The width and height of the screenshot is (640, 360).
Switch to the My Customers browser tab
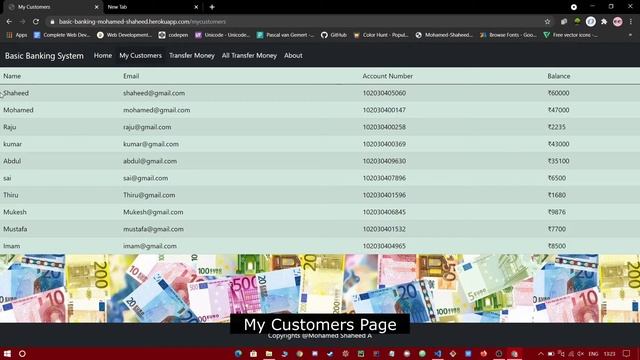tap(53, 7)
